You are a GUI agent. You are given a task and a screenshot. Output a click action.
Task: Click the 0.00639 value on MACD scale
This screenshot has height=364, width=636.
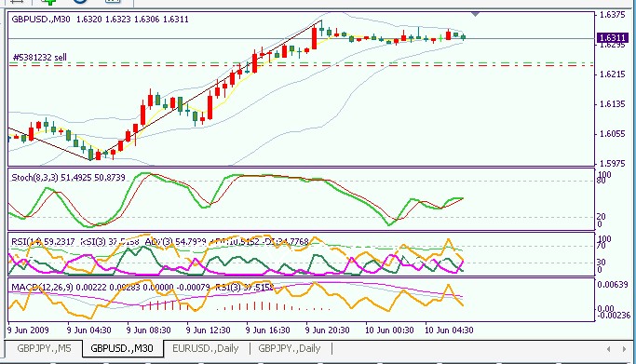coord(613,285)
